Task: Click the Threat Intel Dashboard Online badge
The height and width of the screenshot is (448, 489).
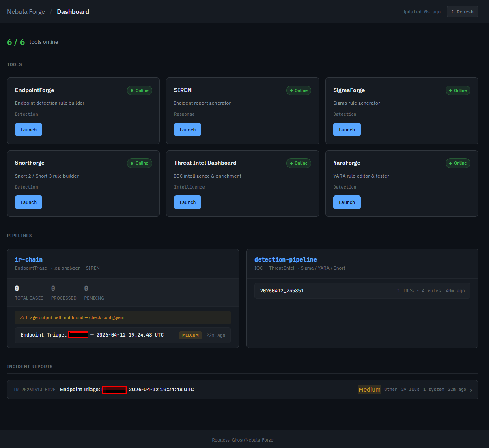Action: click(299, 163)
